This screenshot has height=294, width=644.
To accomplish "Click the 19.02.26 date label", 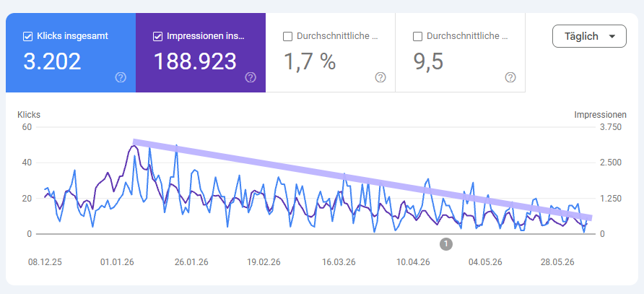I will coord(264,262).
